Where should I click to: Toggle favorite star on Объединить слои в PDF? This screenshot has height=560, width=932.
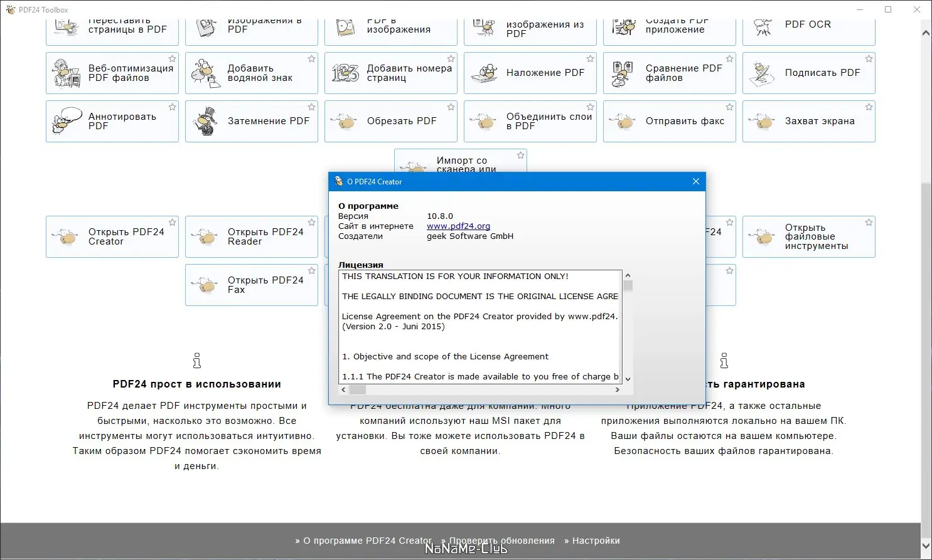pos(590,107)
